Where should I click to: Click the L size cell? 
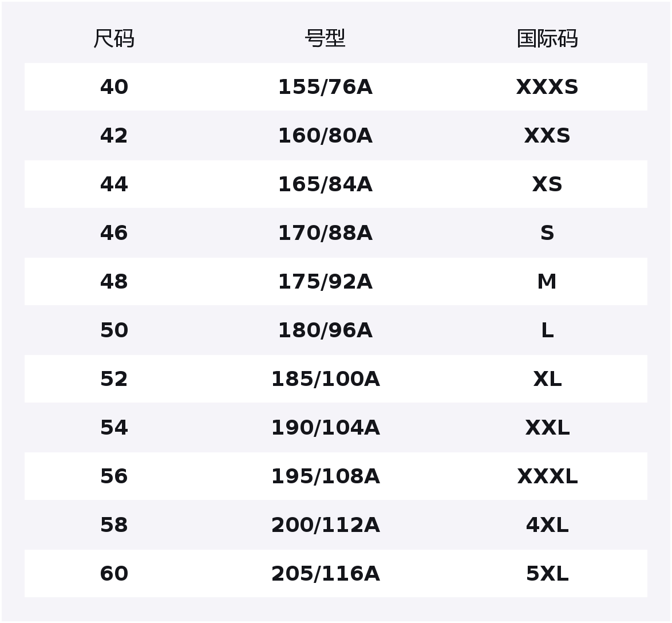coord(547,330)
